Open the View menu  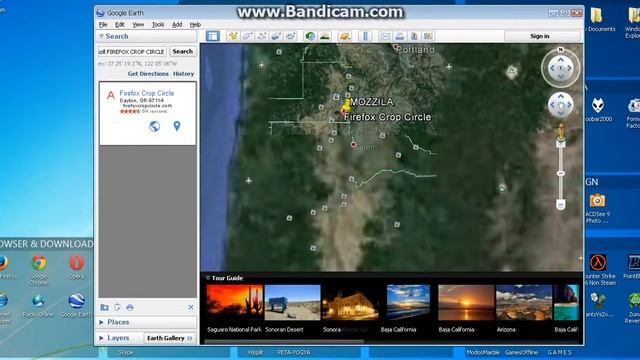tap(138, 24)
